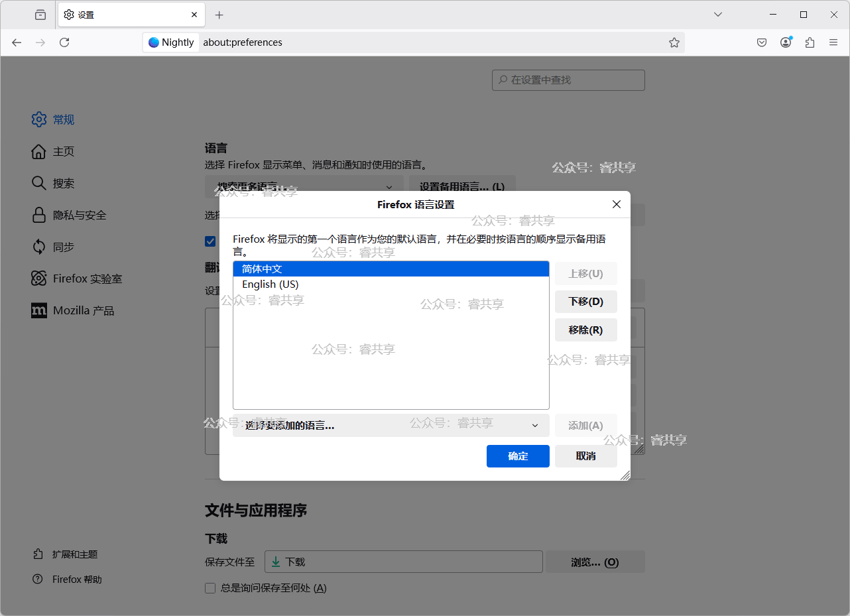Select 常规 settings category
This screenshot has height=616, width=850.
tap(64, 120)
